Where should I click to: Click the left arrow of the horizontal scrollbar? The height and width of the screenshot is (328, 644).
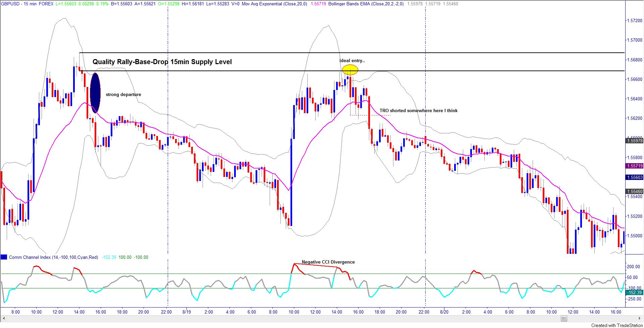[4, 318]
